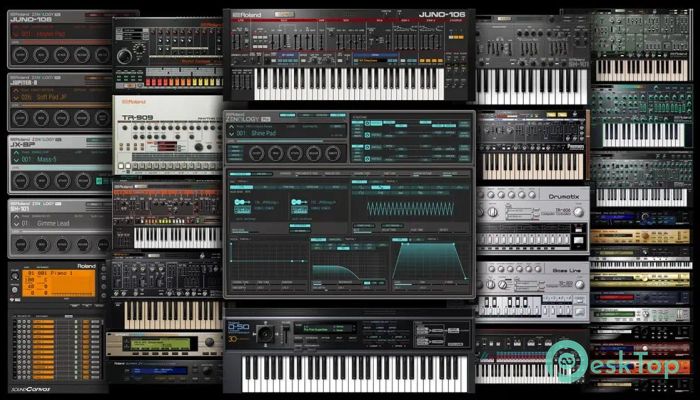Select the 'Mass-5' preset in JX-8P panel
This screenshot has width=700, height=400.
(x=46, y=159)
